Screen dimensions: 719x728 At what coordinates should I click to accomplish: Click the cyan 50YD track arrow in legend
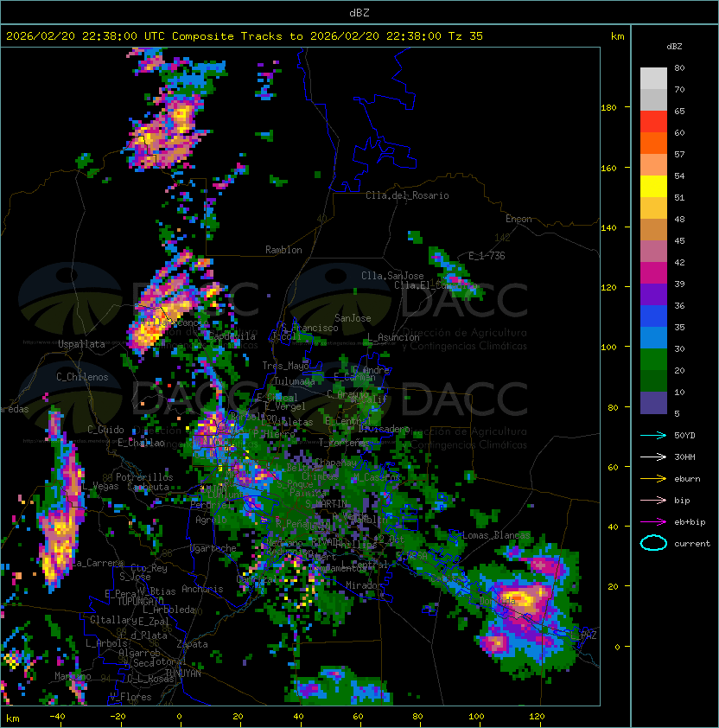click(x=653, y=435)
